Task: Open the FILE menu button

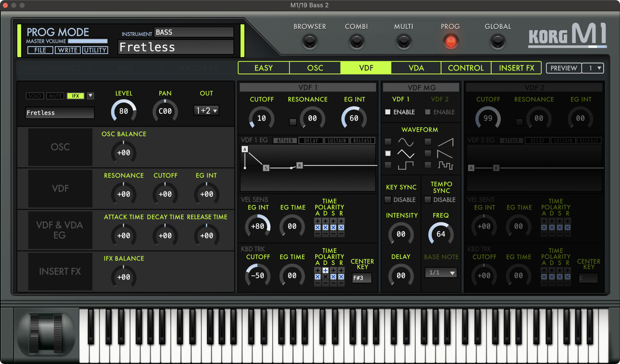Action: coord(40,50)
